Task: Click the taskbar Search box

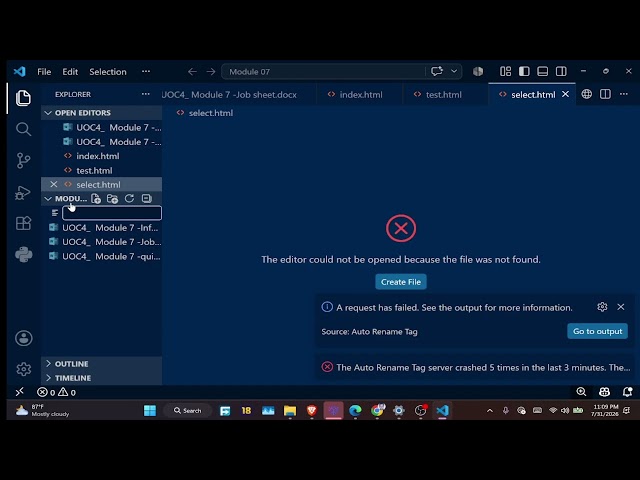Action: (x=187, y=411)
